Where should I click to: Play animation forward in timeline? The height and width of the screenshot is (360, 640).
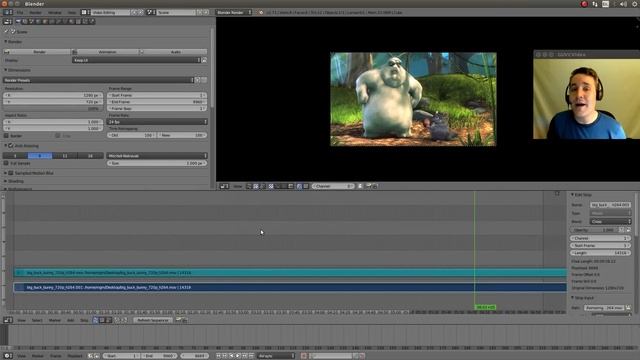238,356
